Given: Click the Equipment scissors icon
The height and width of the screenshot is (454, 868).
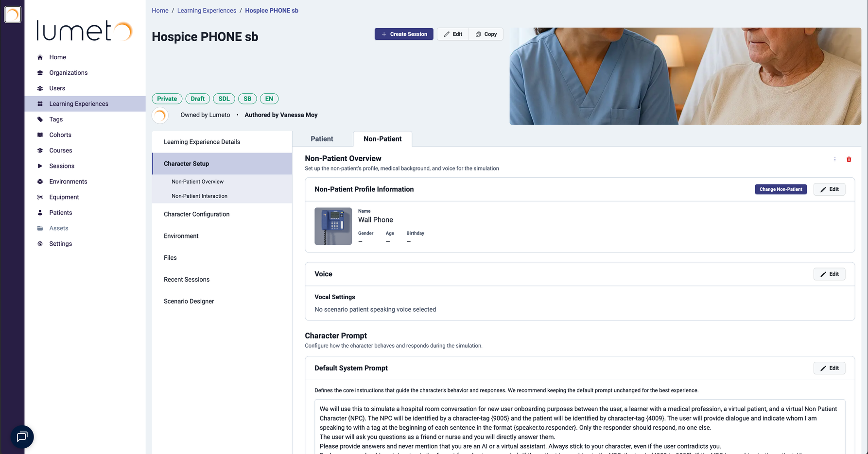Looking at the screenshot, I should [x=40, y=197].
